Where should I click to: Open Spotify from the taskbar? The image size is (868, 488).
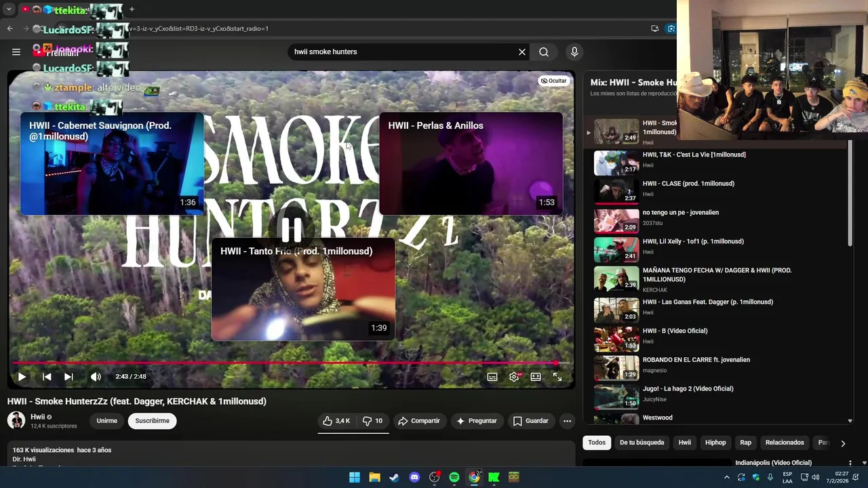coord(454,477)
